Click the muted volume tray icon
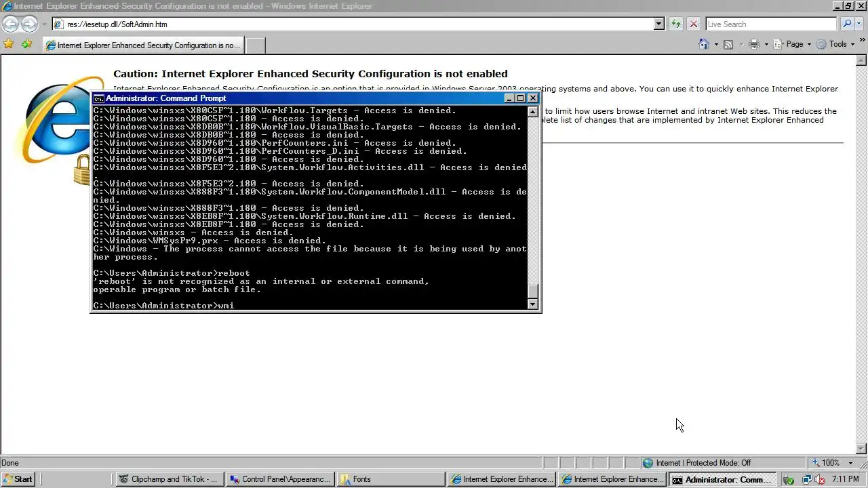The image size is (868, 488). pyautogui.click(x=819, y=479)
